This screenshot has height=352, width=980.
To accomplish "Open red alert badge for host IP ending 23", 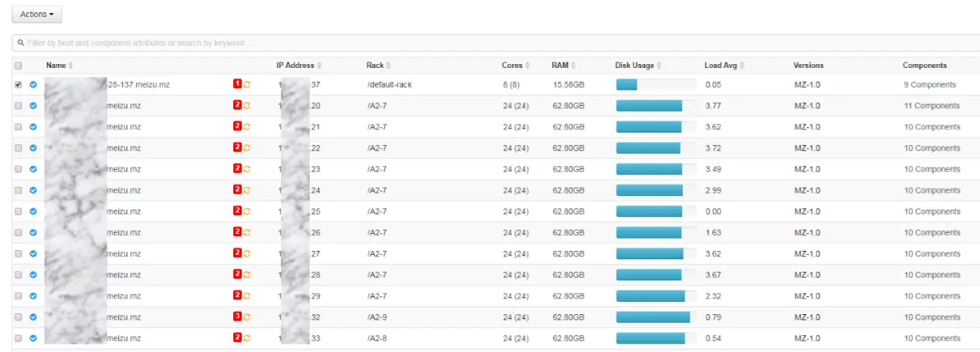I will [237, 168].
